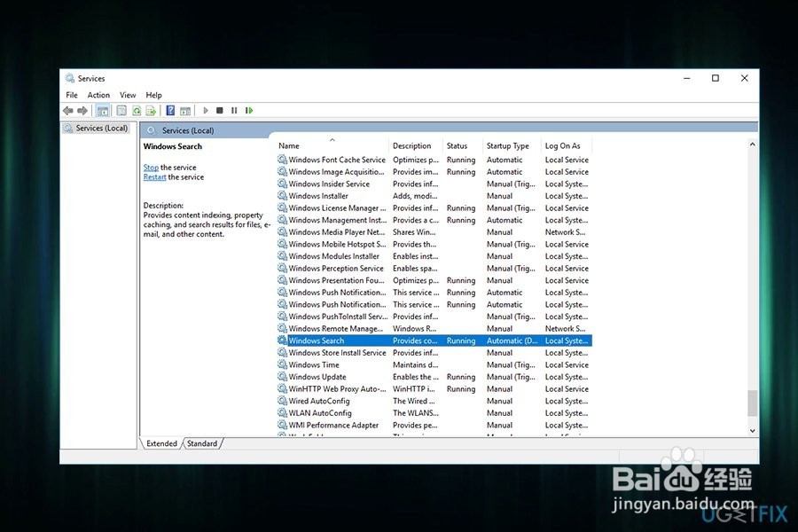Click gear icon of Windows Search row
Screen dimensions: 798x532
pyautogui.click(x=283, y=340)
